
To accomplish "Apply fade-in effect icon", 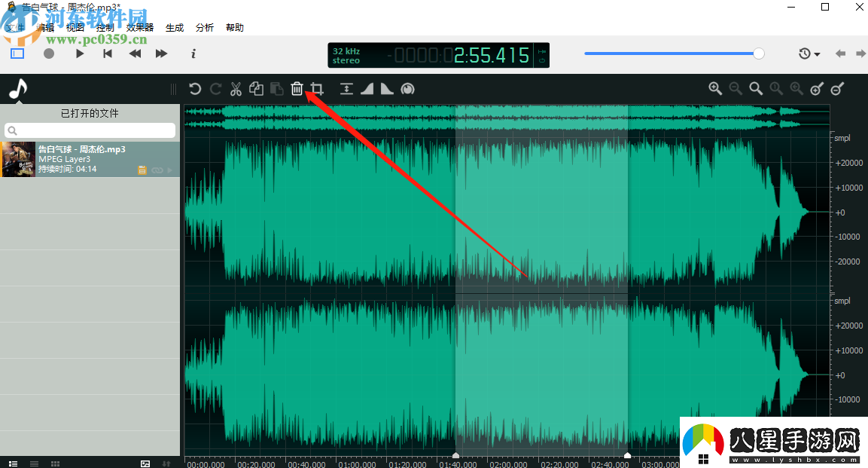I will tap(367, 89).
